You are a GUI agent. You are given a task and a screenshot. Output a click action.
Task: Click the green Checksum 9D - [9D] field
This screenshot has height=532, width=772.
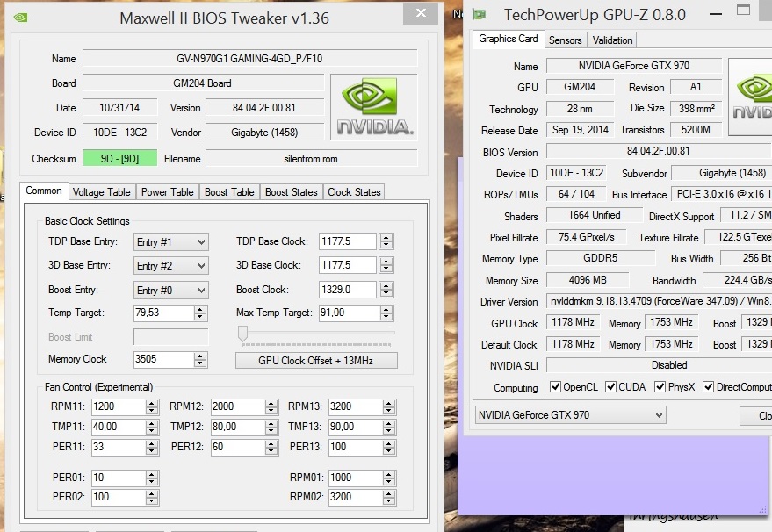coord(119,159)
